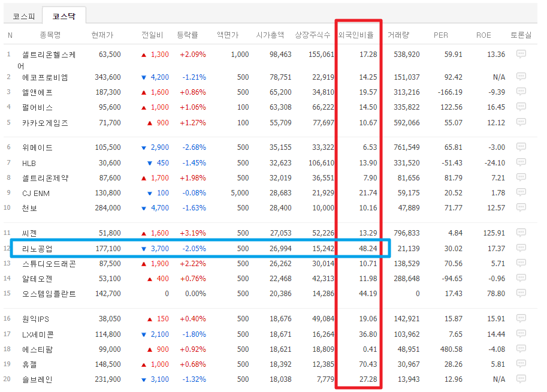Screen dimensions: 547x392
Task: Click the 현재가 column header
Action: tap(102, 35)
